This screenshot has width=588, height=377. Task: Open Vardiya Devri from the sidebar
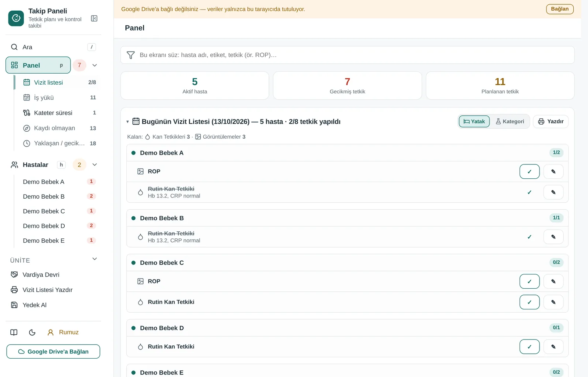point(53,275)
